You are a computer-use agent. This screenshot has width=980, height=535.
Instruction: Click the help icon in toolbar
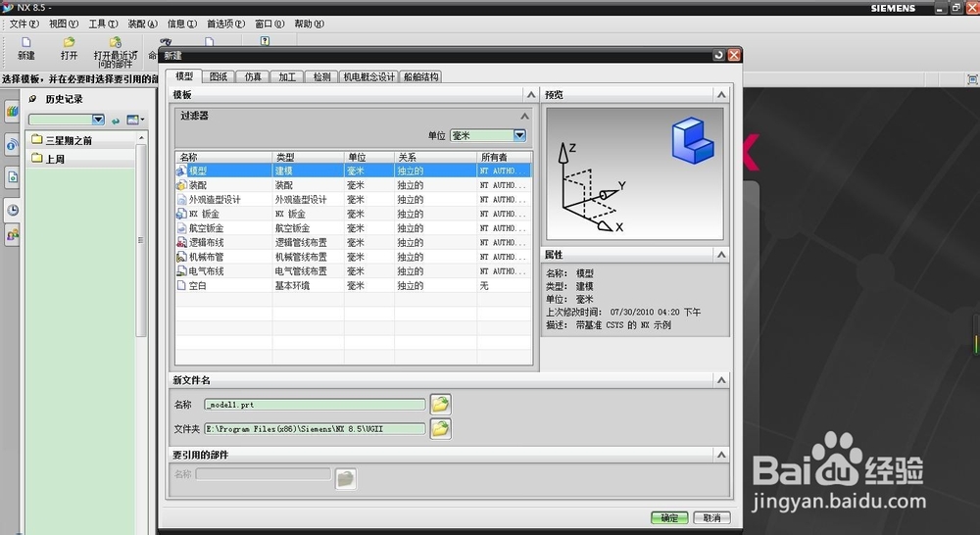point(265,40)
